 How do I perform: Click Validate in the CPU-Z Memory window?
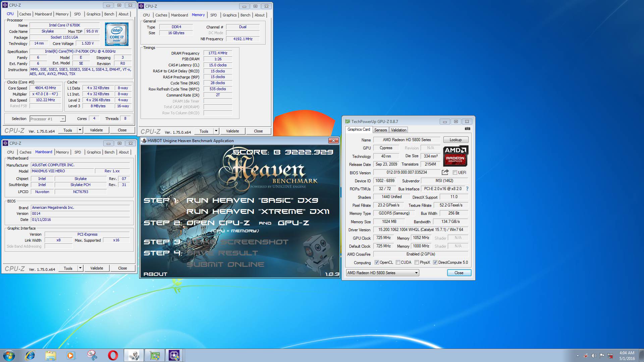click(x=232, y=131)
